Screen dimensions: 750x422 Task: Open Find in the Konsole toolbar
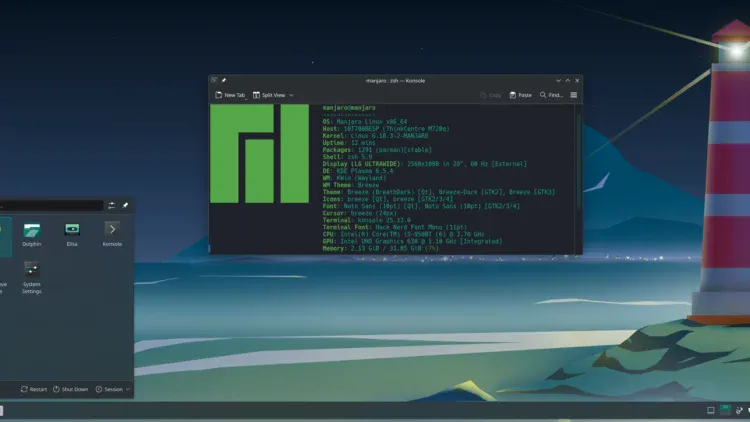pos(552,95)
